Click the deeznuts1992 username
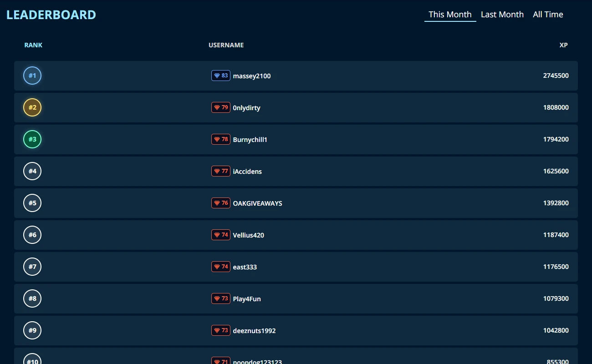Image resolution: width=592 pixels, height=364 pixels. pos(254,331)
